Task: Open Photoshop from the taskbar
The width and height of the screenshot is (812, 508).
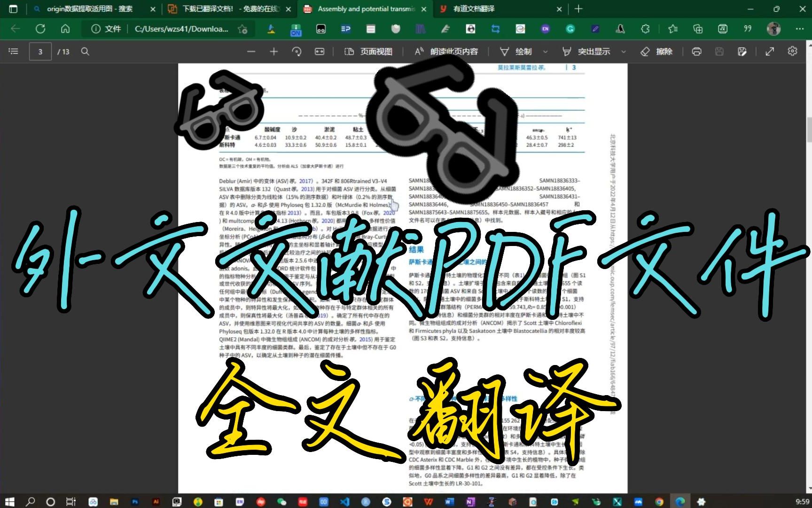Action: point(135,502)
